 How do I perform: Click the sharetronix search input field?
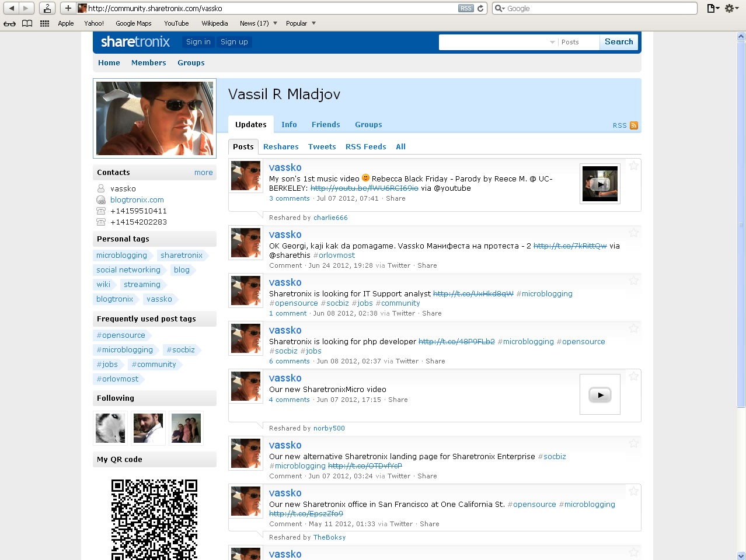pos(494,42)
